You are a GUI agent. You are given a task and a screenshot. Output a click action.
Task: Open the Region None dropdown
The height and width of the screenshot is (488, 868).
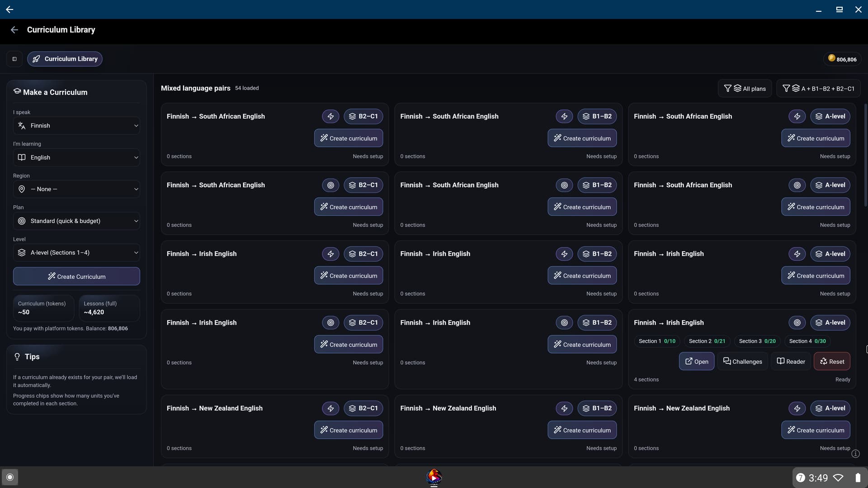point(76,189)
